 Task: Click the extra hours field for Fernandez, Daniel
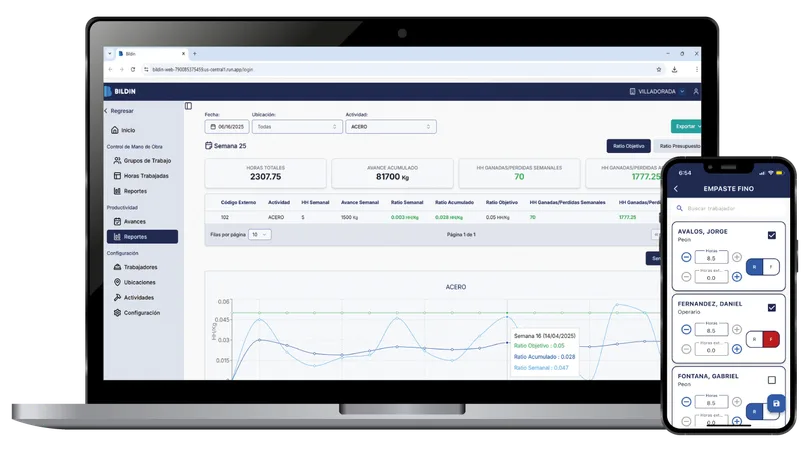[x=711, y=349]
